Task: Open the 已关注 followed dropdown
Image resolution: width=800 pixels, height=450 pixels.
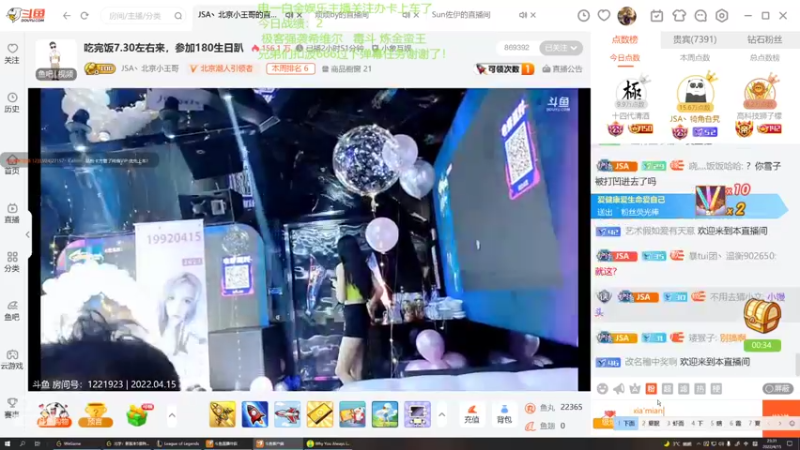Action: pyautogui.click(x=561, y=48)
